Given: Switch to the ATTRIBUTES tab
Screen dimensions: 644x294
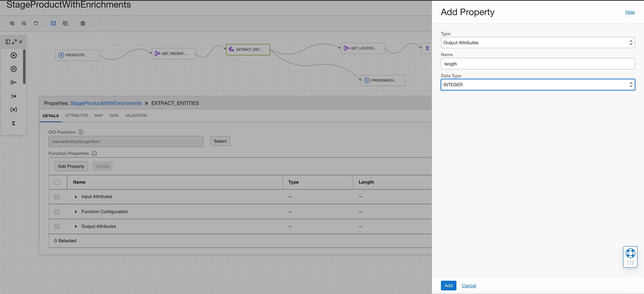Looking at the screenshot, I should point(77,115).
